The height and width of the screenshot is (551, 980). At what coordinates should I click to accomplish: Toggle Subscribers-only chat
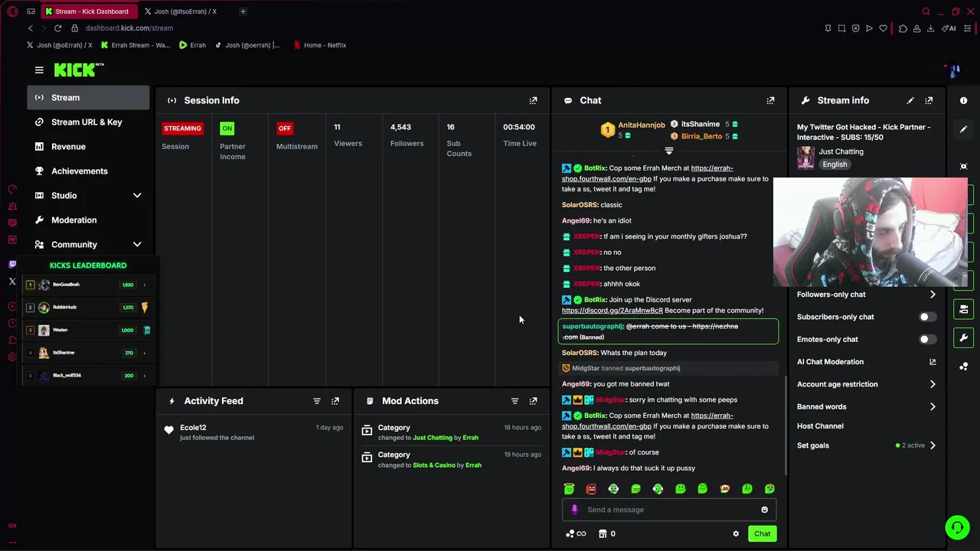[927, 317]
